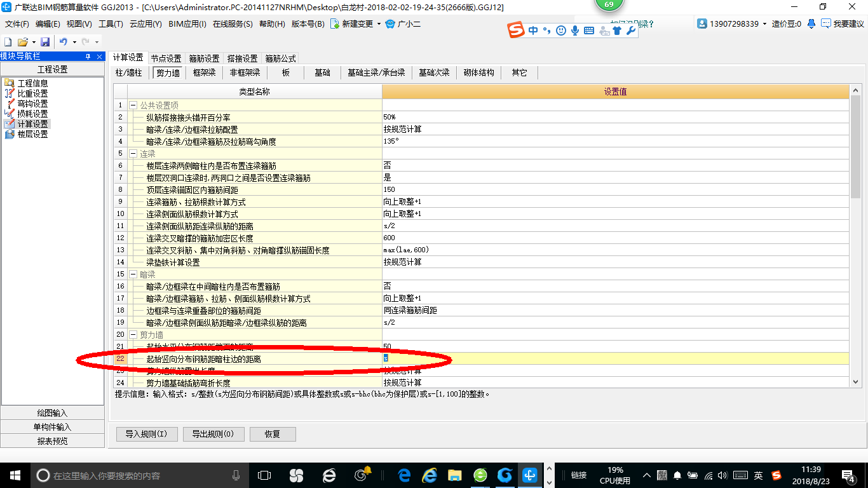Click the 150 value for 顶层连梁锚固区内箍筋间距
The height and width of the screenshot is (488, 868).
coord(615,189)
